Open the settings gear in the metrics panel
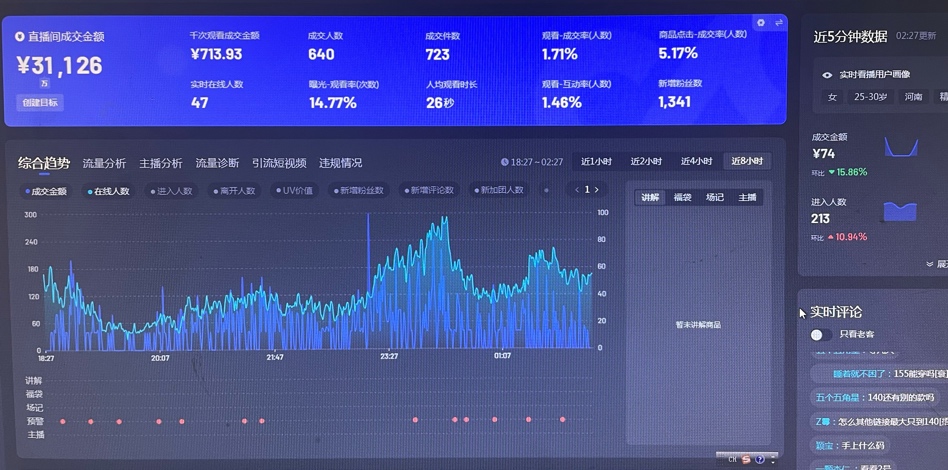Screen dimensions: 948x470 [x=761, y=23]
